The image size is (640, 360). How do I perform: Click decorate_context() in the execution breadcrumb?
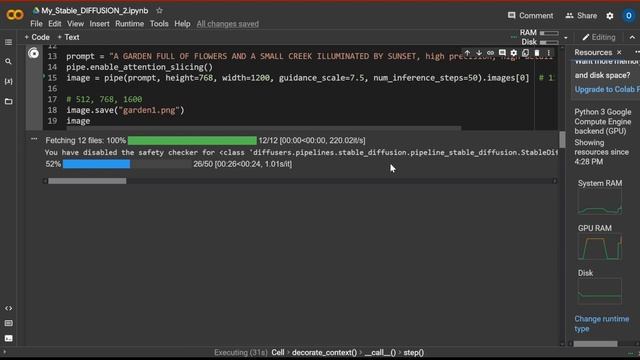tap(324, 353)
